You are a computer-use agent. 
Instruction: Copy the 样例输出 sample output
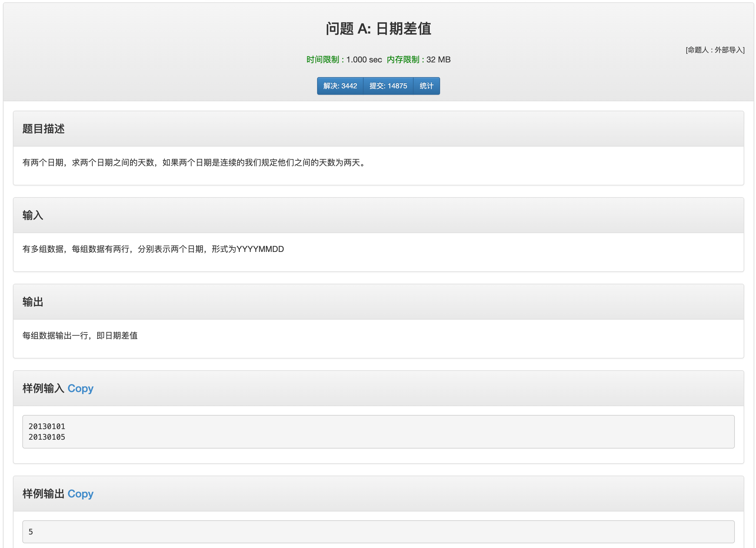[x=80, y=494]
